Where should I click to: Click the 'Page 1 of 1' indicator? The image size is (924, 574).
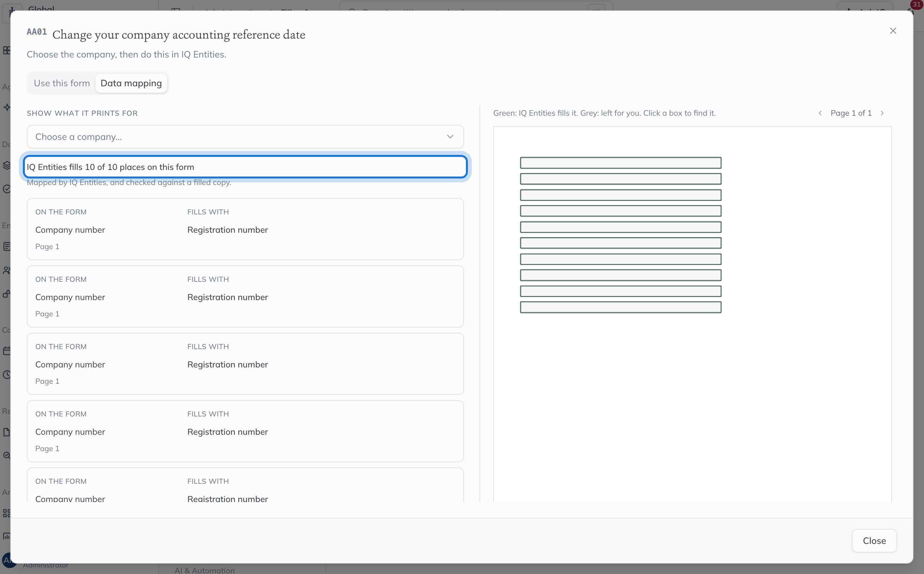pos(851,113)
